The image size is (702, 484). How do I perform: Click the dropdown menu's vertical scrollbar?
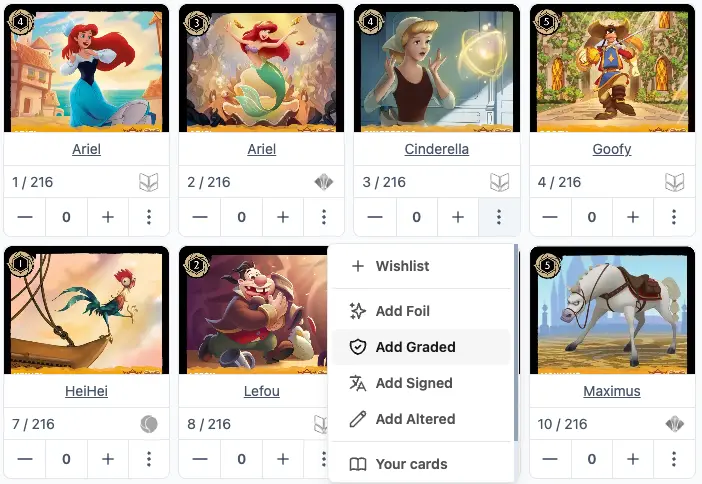click(x=516, y=343)
